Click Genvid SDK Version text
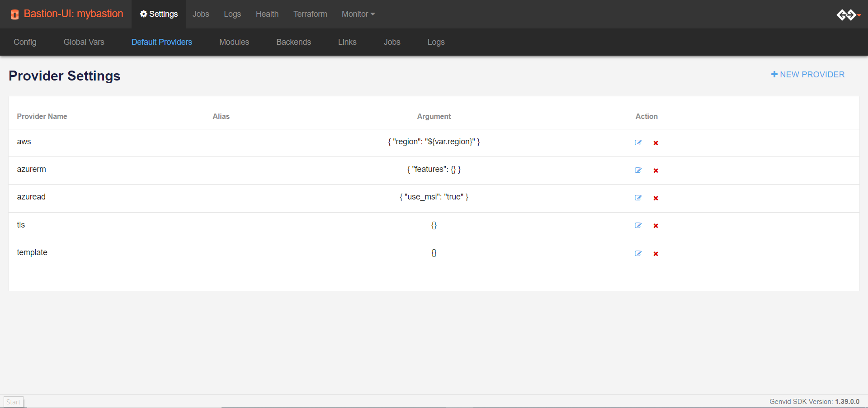Screen dimensions: 868x408 point(814,402)
